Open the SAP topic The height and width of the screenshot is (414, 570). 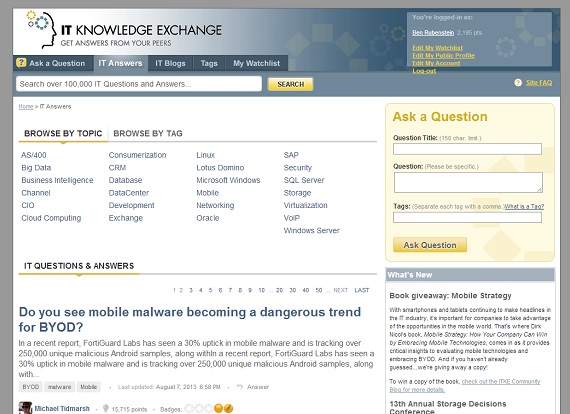pos(291,155)
